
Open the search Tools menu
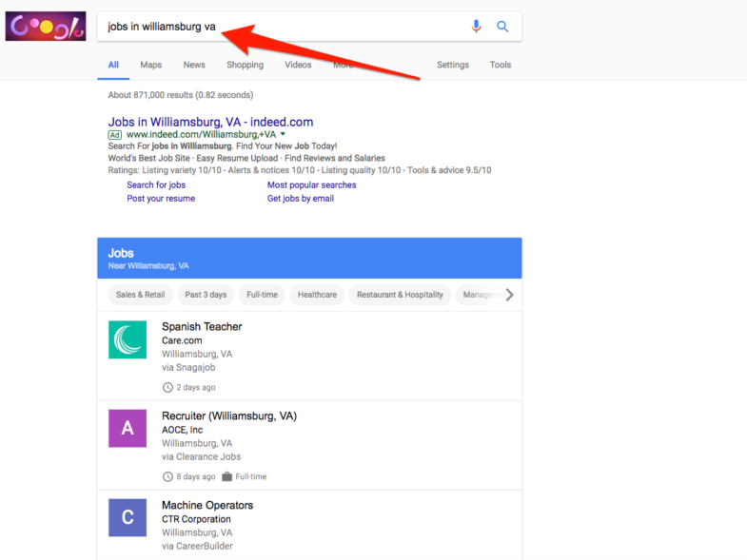[501, 65]
